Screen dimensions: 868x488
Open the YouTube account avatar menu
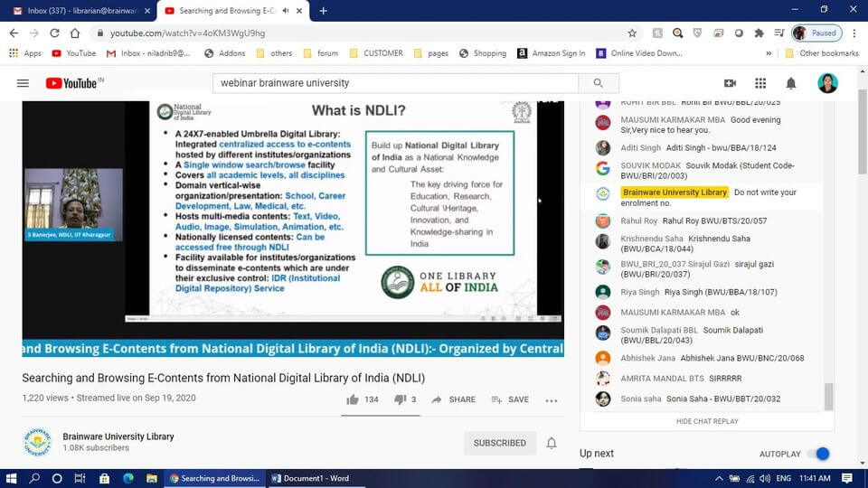click(827, 83)
